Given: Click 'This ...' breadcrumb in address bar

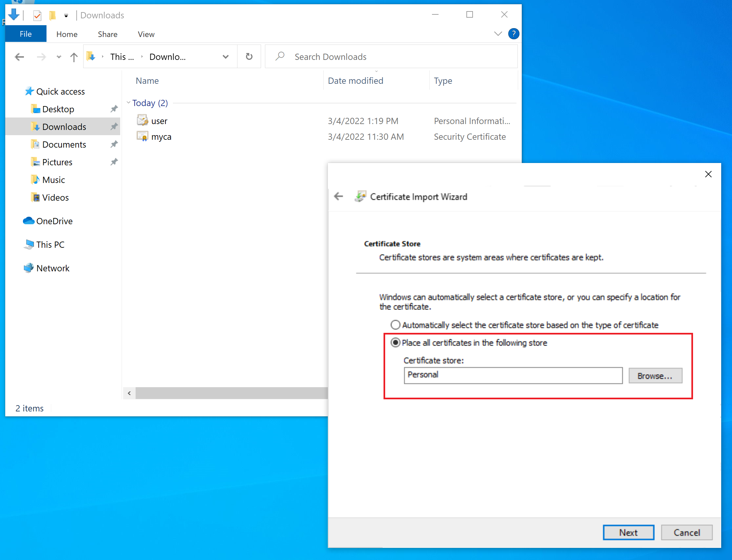Looking at the screenshot, I should [122, 57].
